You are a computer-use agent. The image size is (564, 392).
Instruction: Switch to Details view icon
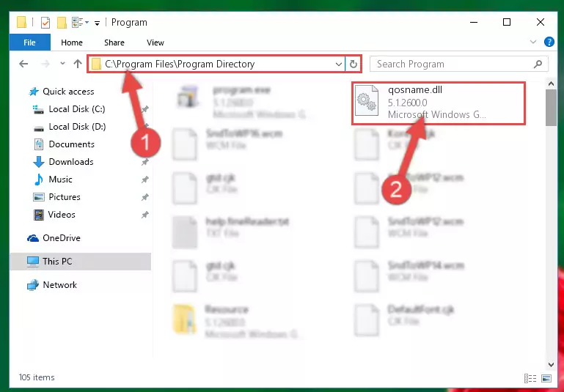pos(530,378)
